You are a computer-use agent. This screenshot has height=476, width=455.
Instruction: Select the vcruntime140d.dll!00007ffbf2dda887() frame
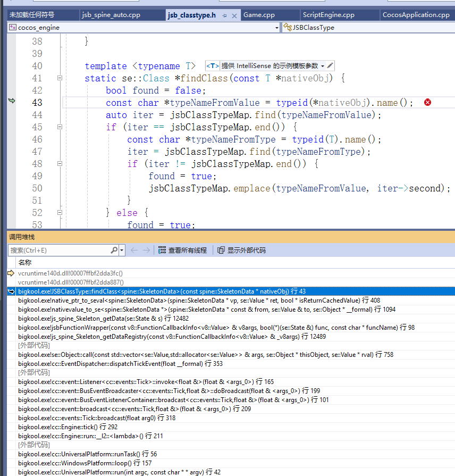click(x=235, y=282)
